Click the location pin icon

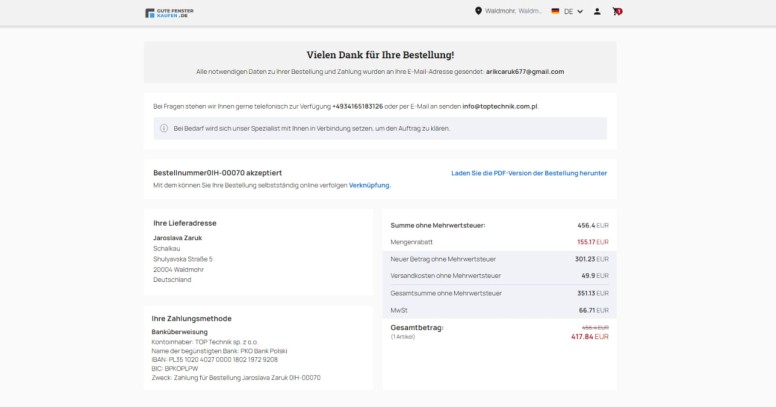(478, 11)
